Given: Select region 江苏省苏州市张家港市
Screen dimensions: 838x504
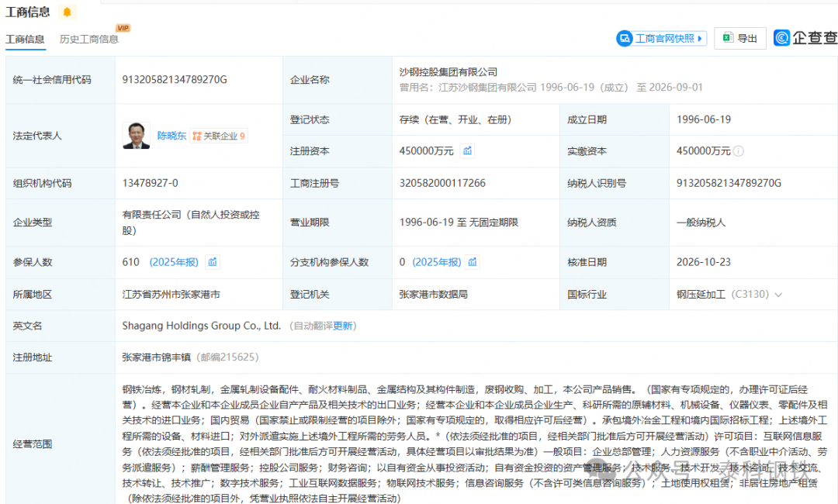Looking at the screenshot, I should (171, 294).
